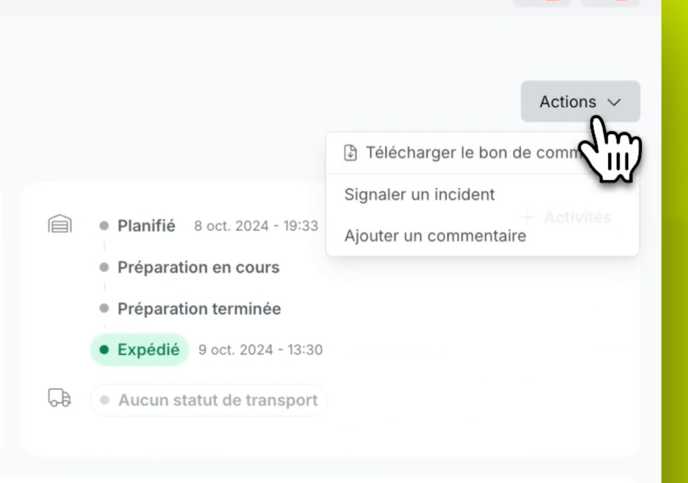Click the plus icon next to Activités
688x483 pixels.
528,217
